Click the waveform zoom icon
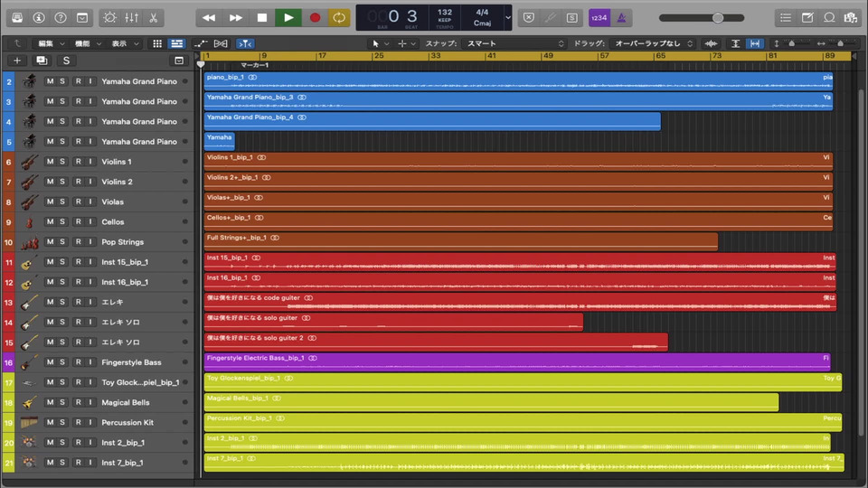 (712, 43)
